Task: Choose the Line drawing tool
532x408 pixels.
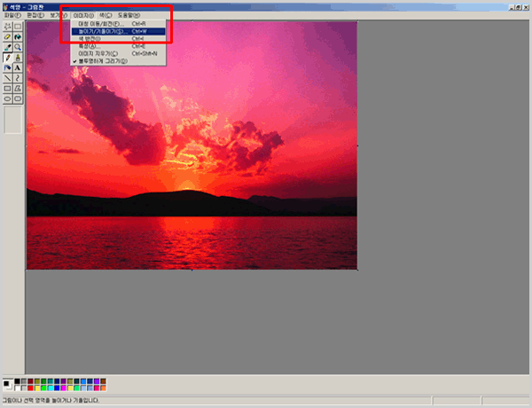Action: click(x=8, y=78)
